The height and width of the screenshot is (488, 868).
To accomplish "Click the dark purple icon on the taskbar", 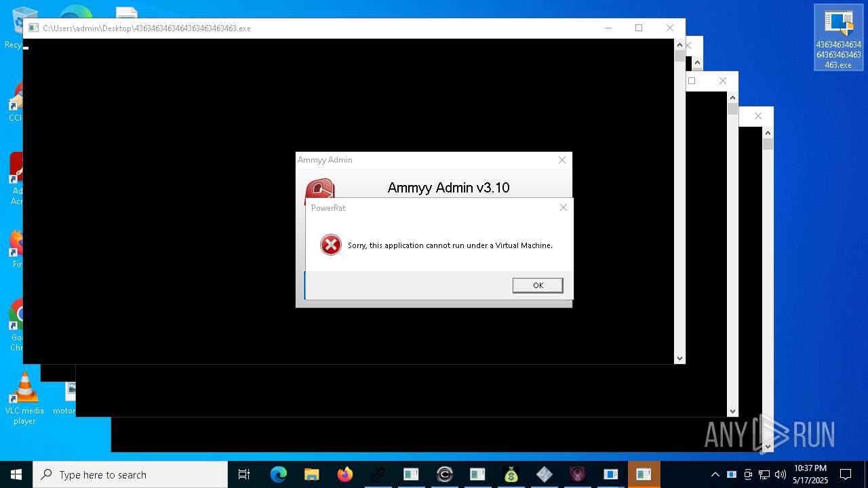I will tap(578, 474).
